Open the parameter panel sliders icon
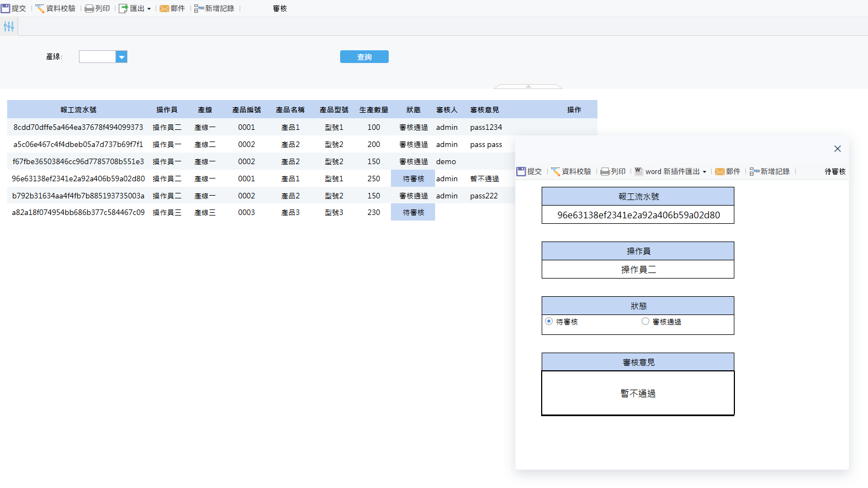Viewport: 868px width, 488px height. pos(9,27)
